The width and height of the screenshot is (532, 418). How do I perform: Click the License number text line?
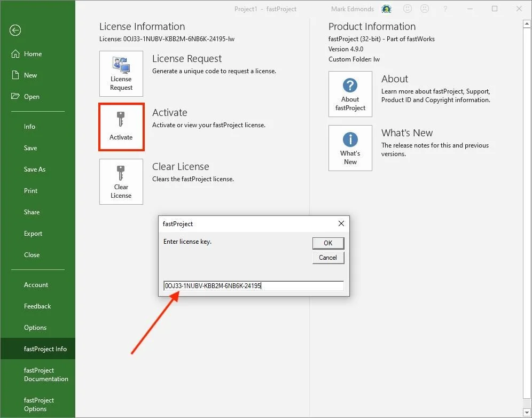point(167,39)
